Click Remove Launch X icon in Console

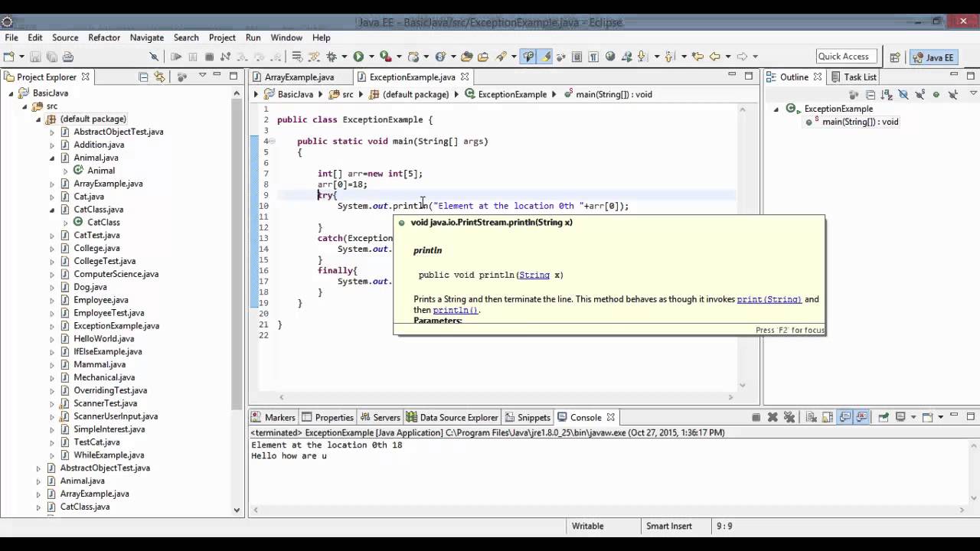773,417
